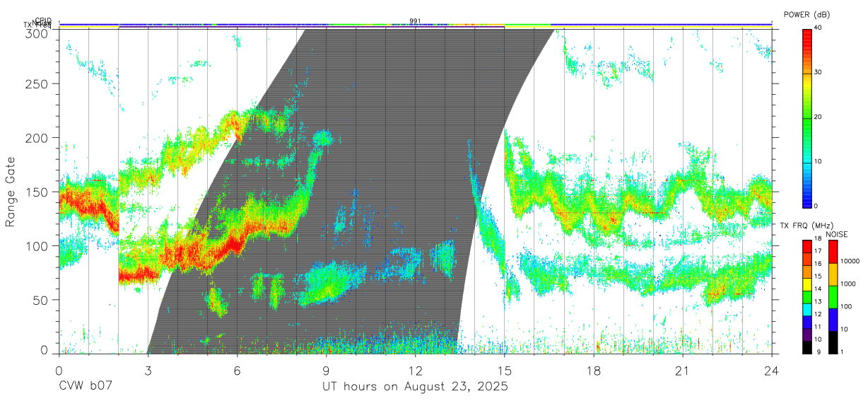The height and width of the screenshot is (401, 868).
Task: Click the '21' tick label on the UT hours axis
Action: (x=683, y=370)
